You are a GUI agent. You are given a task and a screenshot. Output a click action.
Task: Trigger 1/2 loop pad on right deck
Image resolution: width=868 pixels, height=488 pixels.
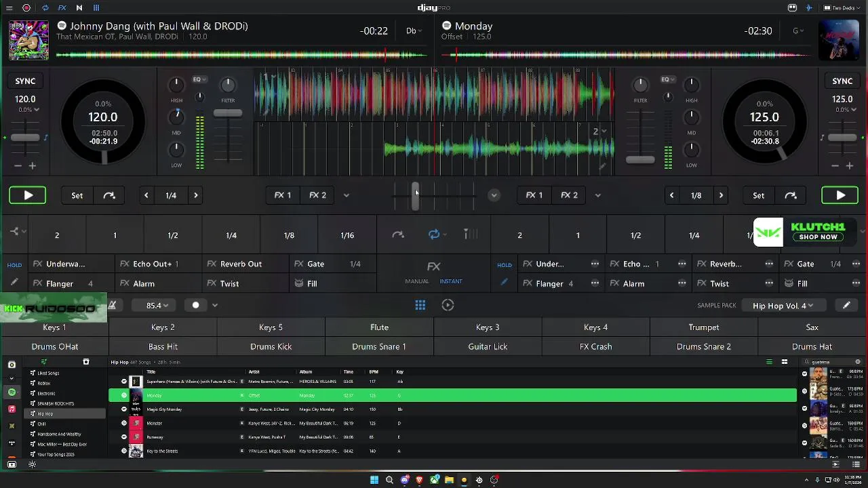(635, 235)
